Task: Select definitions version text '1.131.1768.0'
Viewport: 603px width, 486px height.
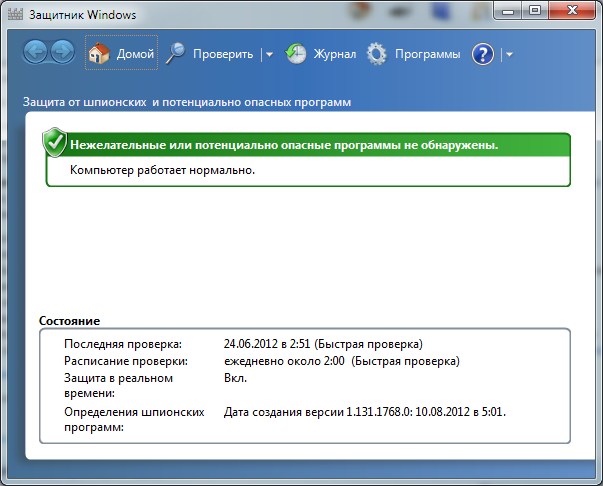Action: 378,412
